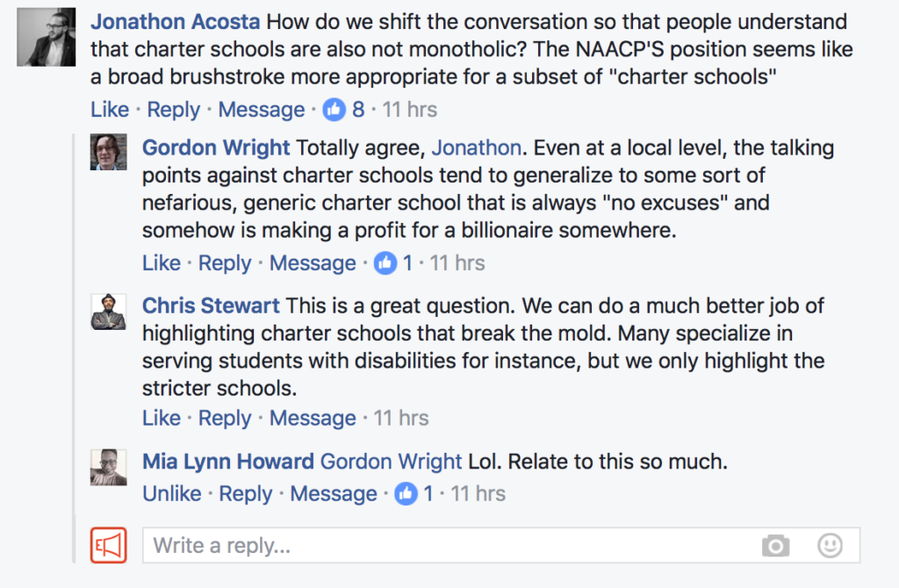Click like-count icon on Mia Lynn Howard's comment

406,494
